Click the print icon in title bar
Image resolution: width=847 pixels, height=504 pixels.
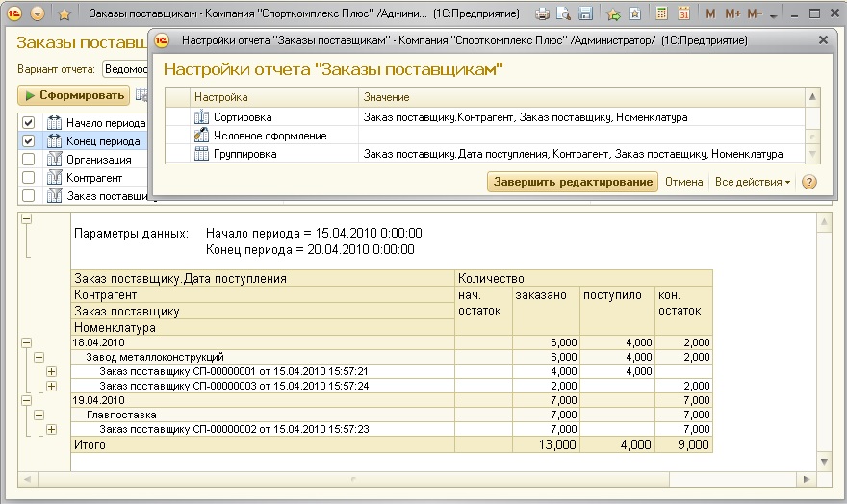pyautogui.click(x=543, y=14)
